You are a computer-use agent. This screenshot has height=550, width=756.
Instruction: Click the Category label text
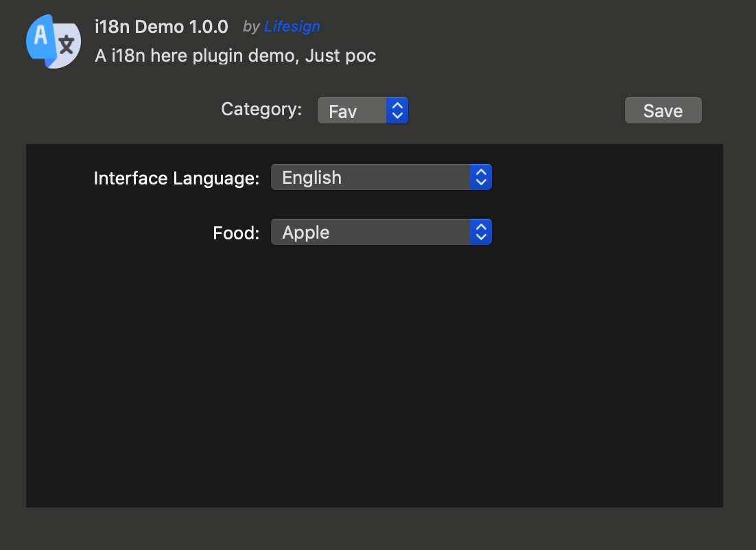[261, 109]
